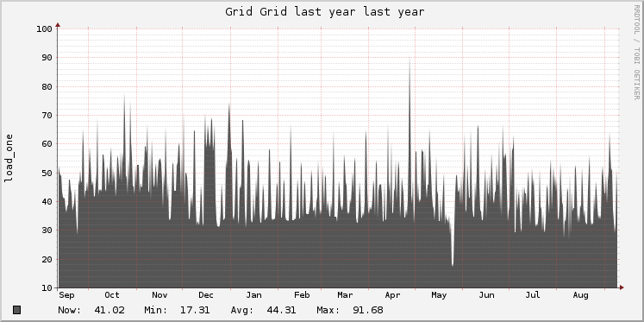Select the May month label
Viewport: 644px width, 322px height.
coord(439,295)
